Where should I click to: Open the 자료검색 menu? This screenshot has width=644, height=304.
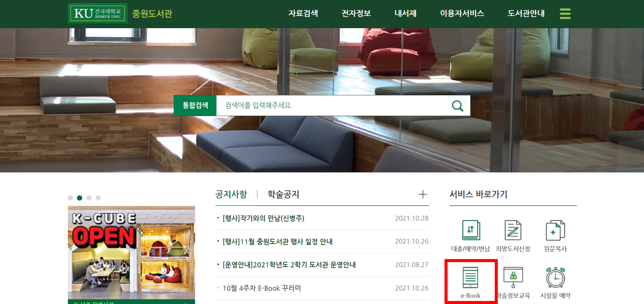pyautogui.click(x=303, y=13)
